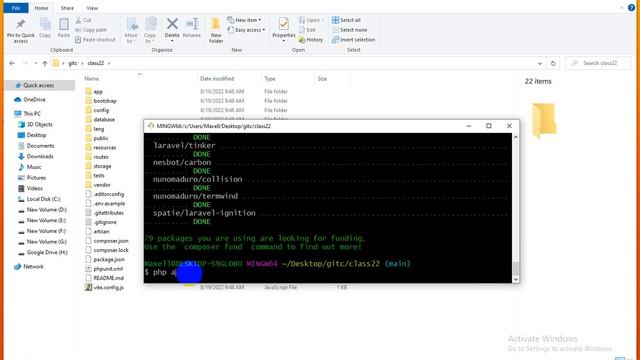Click the MINGW64 terminal title bar icon
The width and height of the screenshot is (640, 360).
(151, 126)
